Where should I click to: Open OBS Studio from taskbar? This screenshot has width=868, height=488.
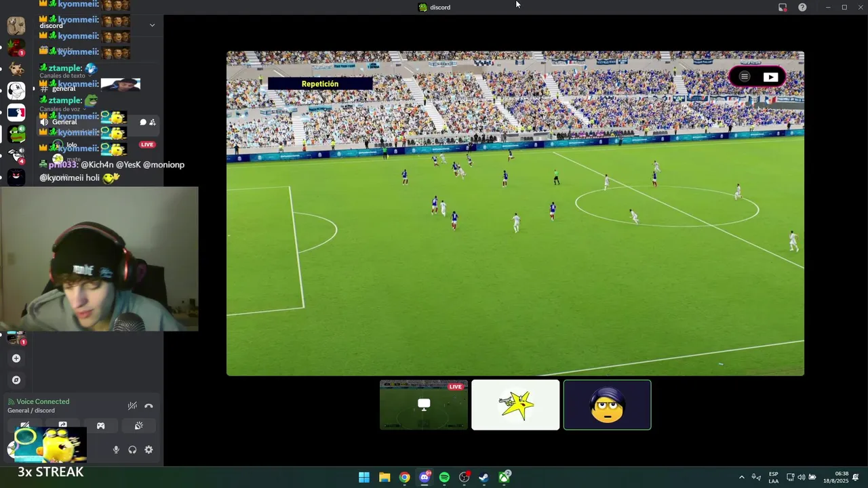tap(464, 477)
